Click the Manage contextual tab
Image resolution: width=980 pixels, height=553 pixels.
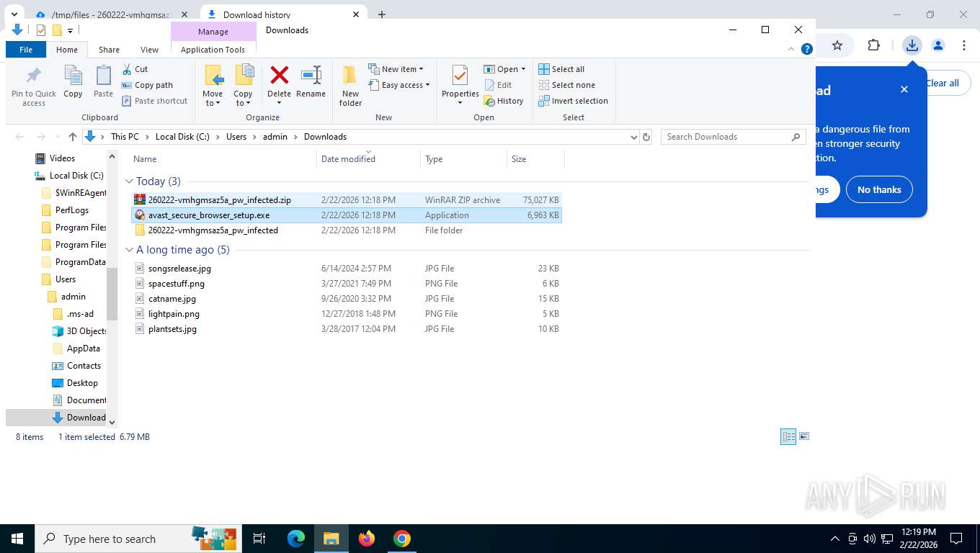point(213,32)
